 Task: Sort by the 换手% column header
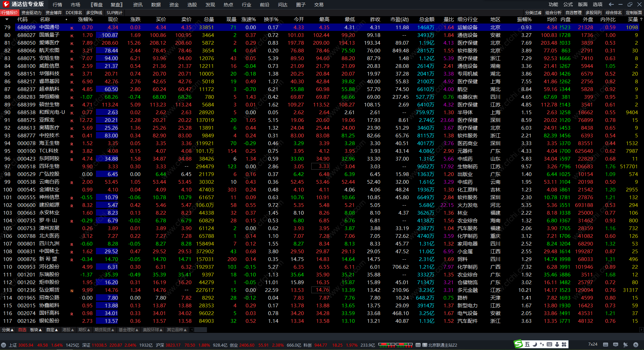[271, 19]
